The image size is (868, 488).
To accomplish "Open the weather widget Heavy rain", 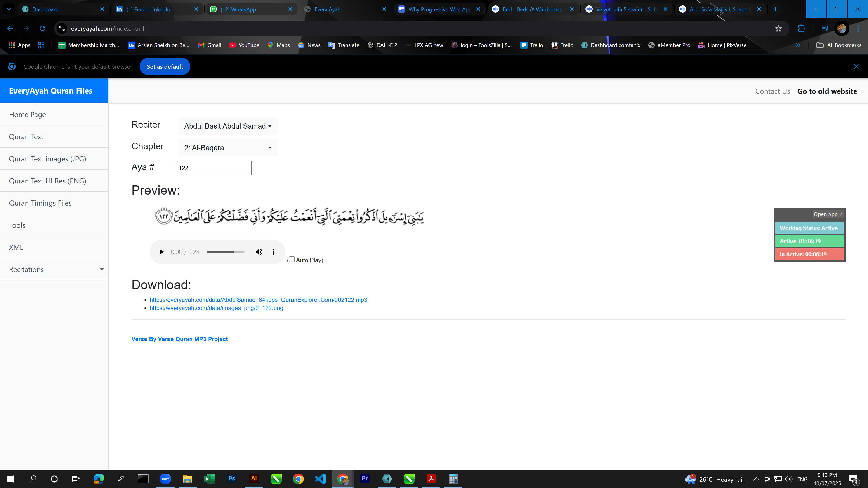I will [x=715, y=479].
